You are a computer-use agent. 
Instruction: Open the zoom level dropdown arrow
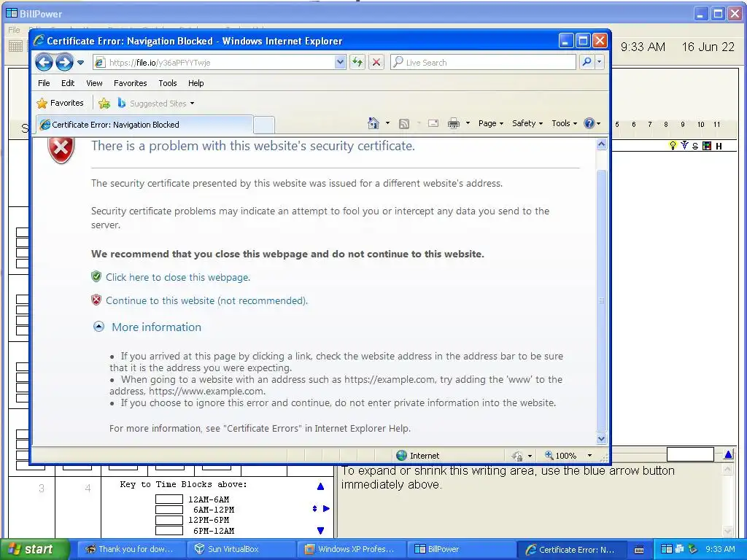(589, 456)
